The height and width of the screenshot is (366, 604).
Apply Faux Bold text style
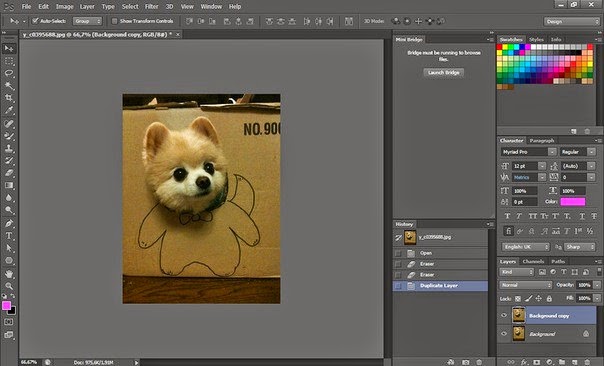coord(507,216)
